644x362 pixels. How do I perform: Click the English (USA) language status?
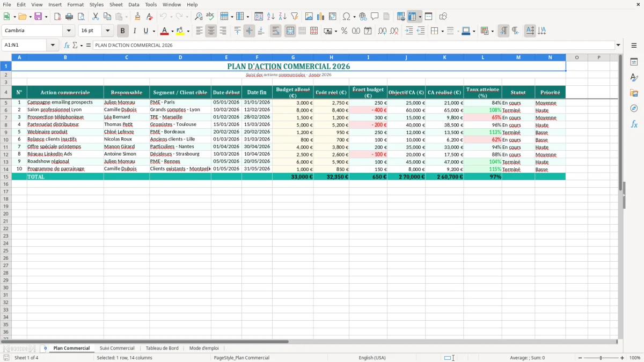[x=372, y=358]
